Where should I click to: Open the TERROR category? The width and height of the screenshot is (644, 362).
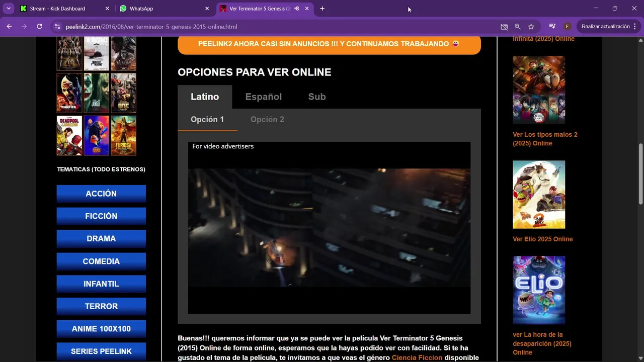click(101, 306)
